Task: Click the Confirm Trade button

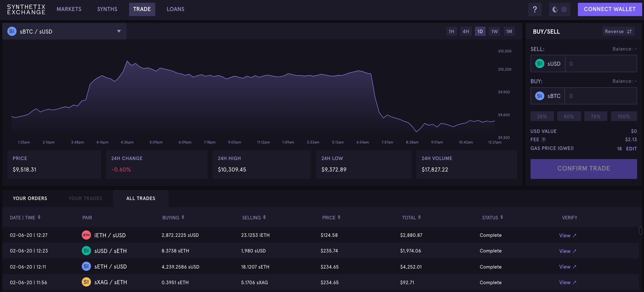Action: coord(584,169)
